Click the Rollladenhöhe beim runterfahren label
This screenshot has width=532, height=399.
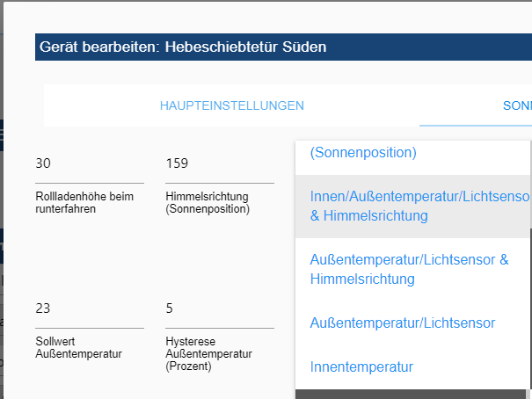coord(84,203)
